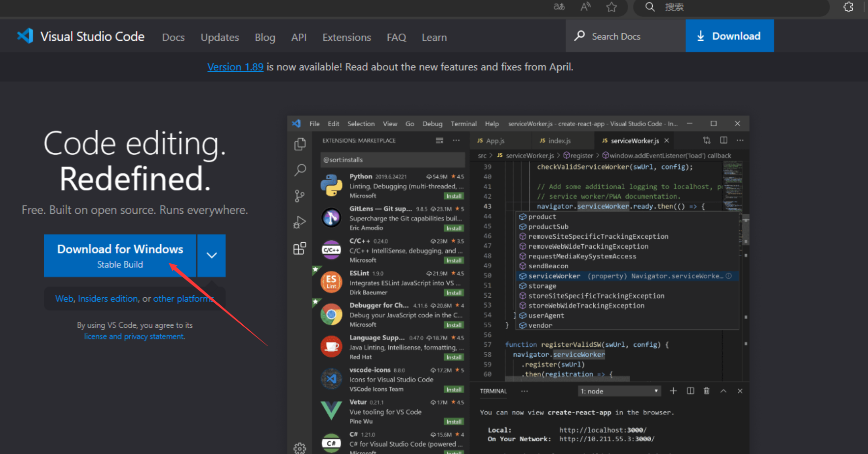Click the Search magnifier in activity bar
Screen dimensions: 868x454
(x=300, y=170)
